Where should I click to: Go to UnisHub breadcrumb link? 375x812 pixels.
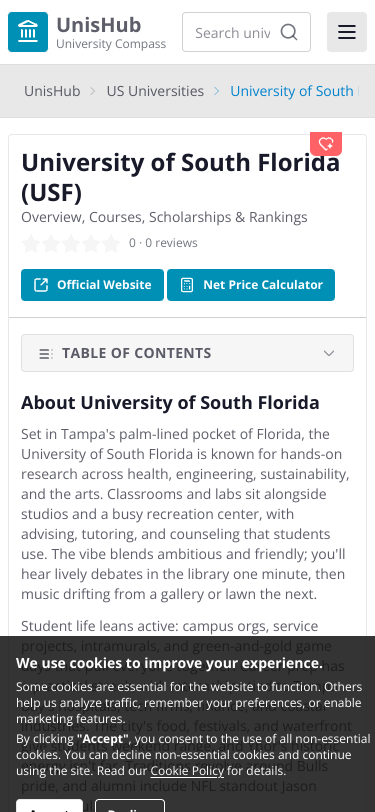tap(52, 91)
